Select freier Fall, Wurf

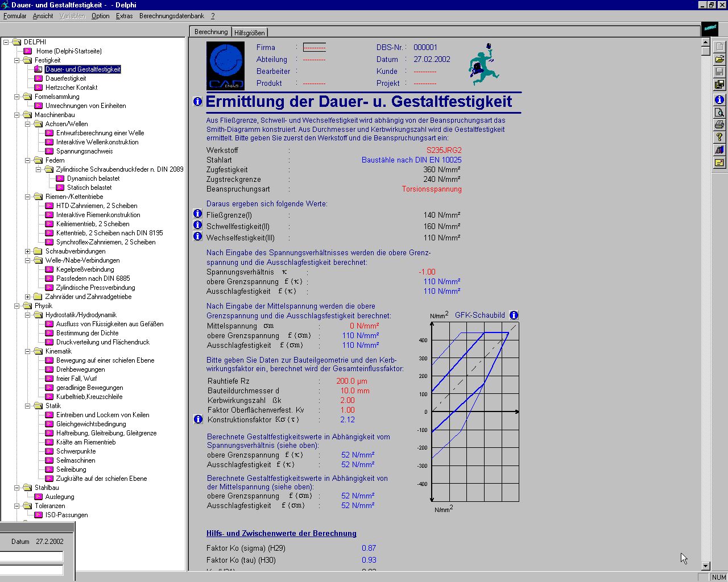[77, 379]
